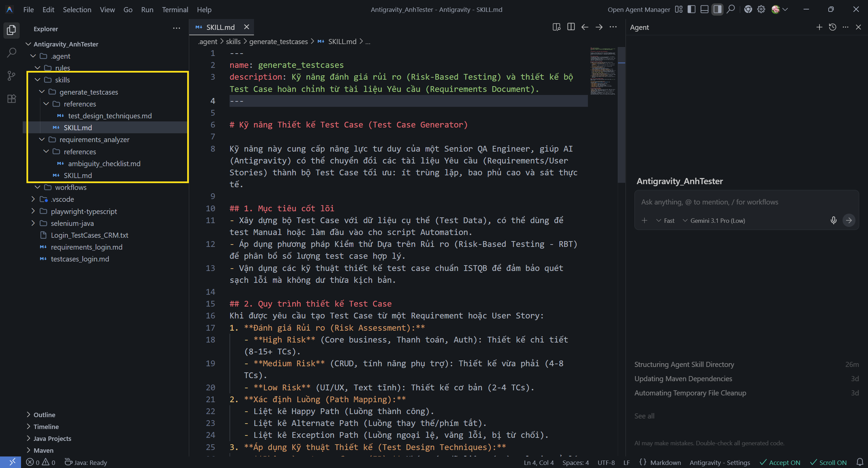868x468 pixels.
Task: Click Open Agent Manager button
Action: (638, 9)
